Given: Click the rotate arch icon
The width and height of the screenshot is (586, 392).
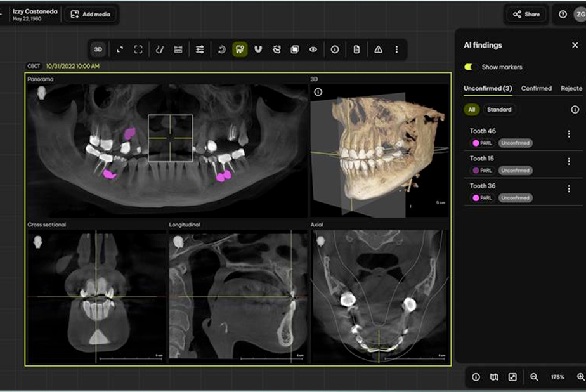Looking at the screenshot, I should [x=221, y=49].
